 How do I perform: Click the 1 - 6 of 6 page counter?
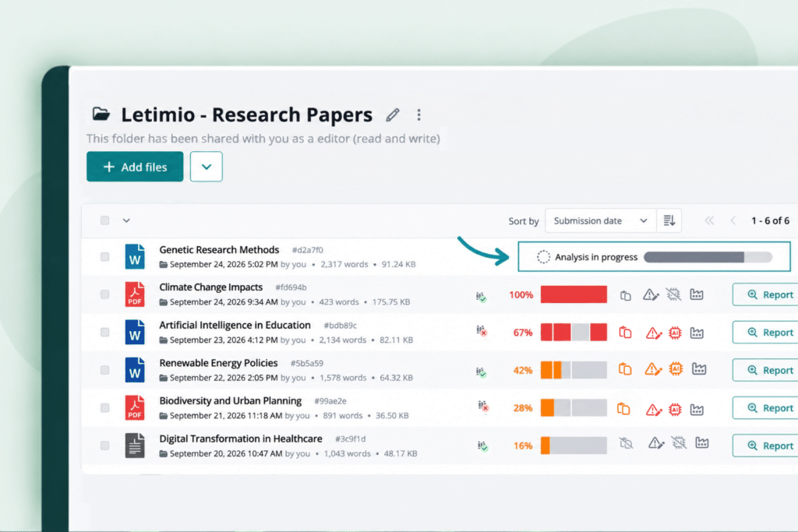click(770, 220)
